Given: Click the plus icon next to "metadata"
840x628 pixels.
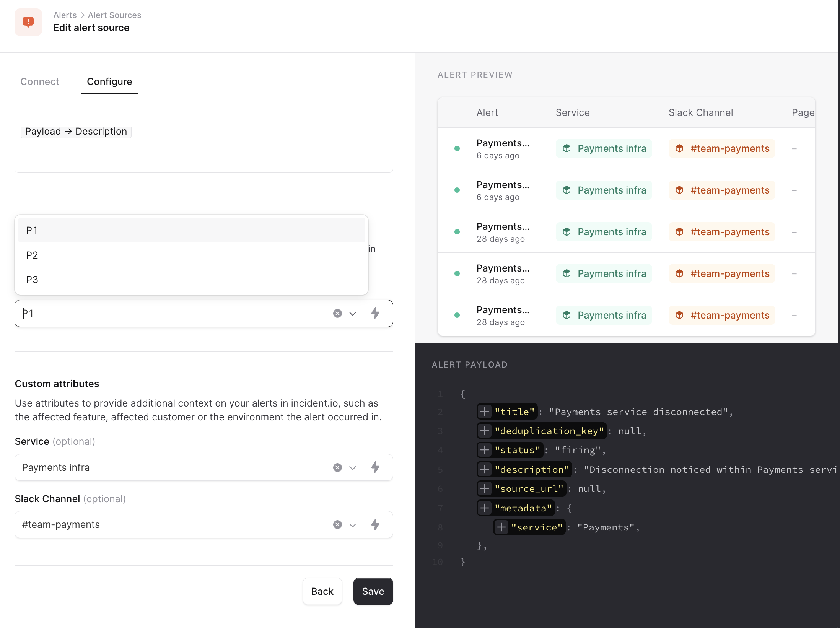Looking at the screenshot, I should (485, 508).
